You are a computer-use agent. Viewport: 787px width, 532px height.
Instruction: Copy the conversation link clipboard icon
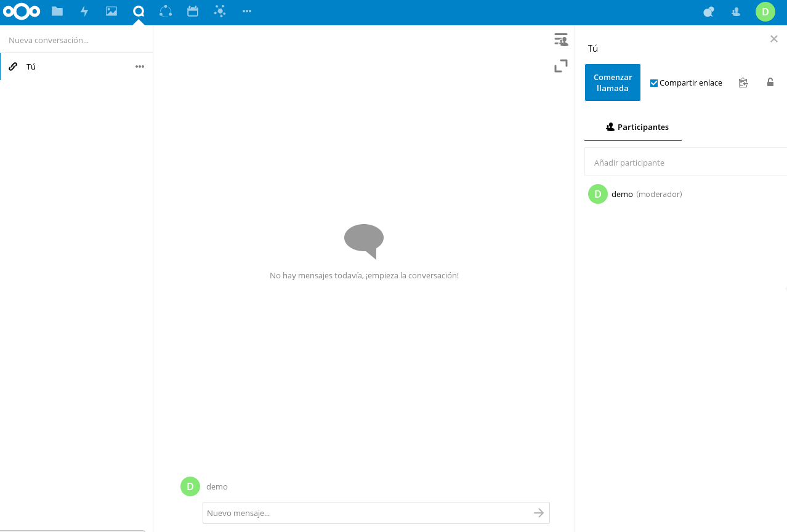click(743, 83)
